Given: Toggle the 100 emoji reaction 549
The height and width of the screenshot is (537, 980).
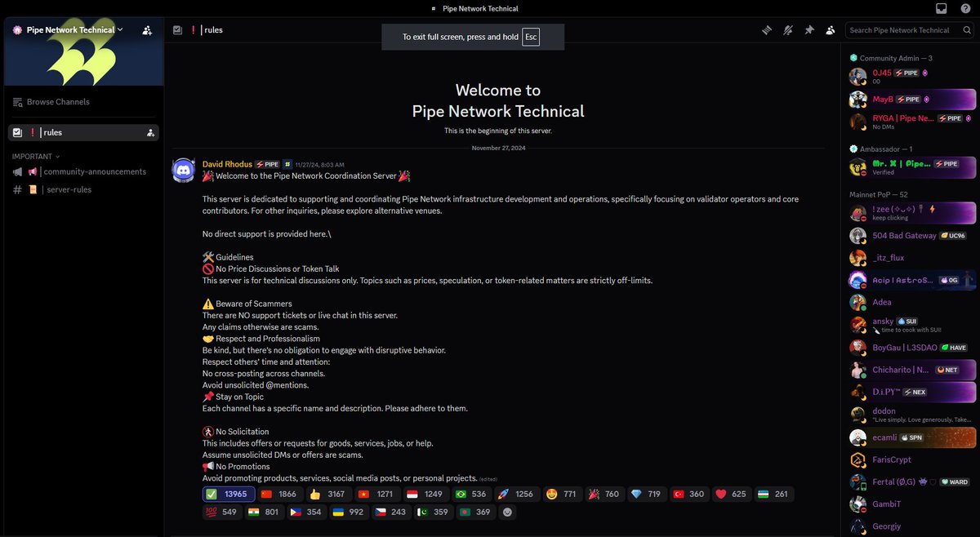Looking at the screenshot, I should coord(222,513).
